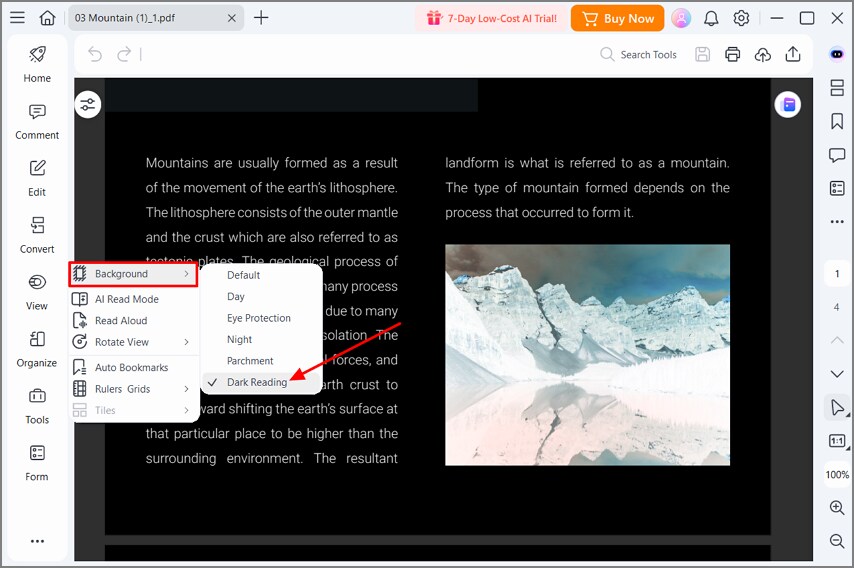The width and height of the screenshot is (854, 568).
Task: Open the comments panel on right
Action: (837, 155)
